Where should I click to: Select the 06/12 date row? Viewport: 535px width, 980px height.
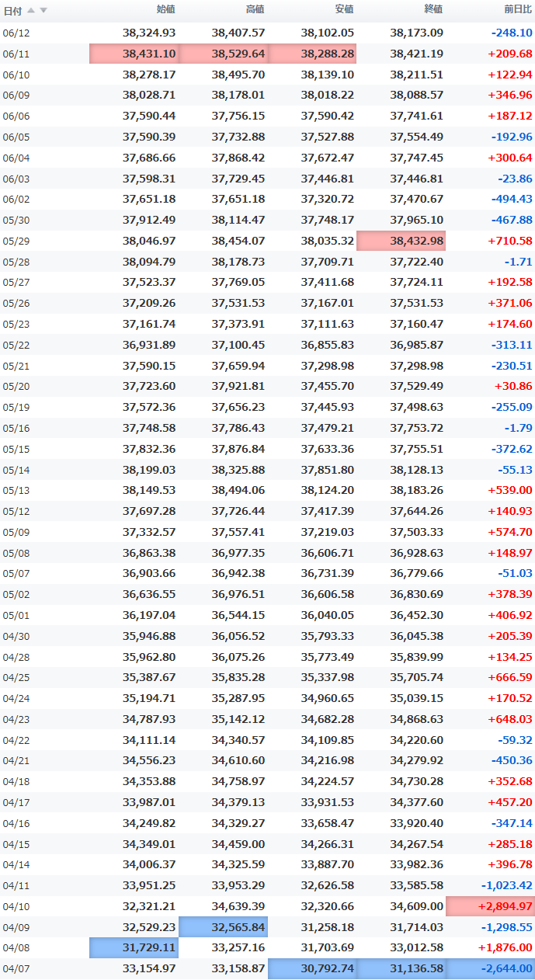coord(267,33)
